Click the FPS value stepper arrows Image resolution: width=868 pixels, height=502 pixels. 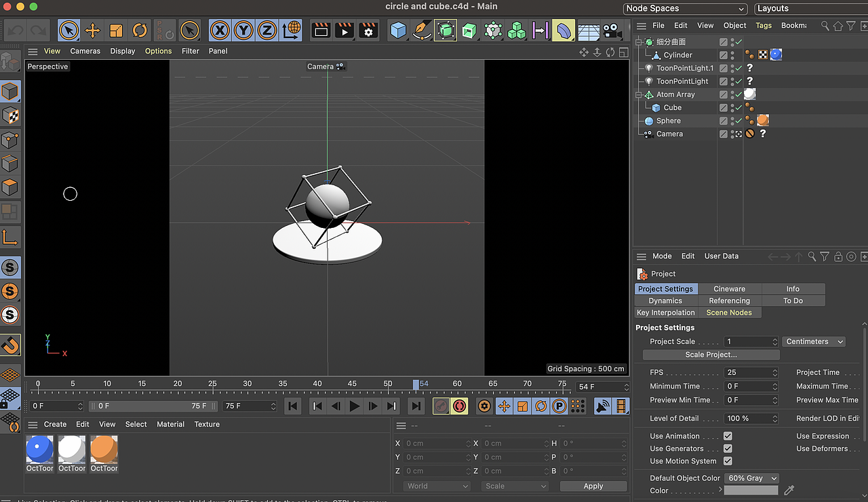(x=775, y=372)
